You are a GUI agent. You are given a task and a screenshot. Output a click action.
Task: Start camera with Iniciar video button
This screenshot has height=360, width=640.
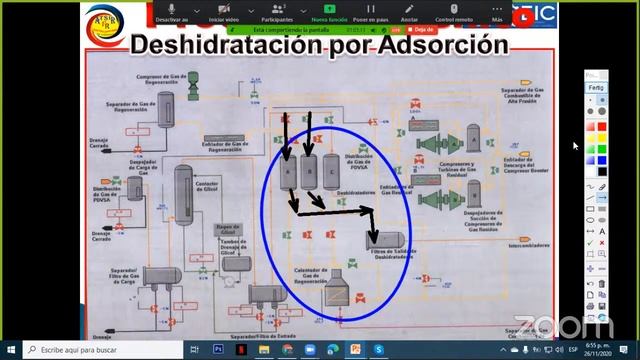[x=224, y=13]
